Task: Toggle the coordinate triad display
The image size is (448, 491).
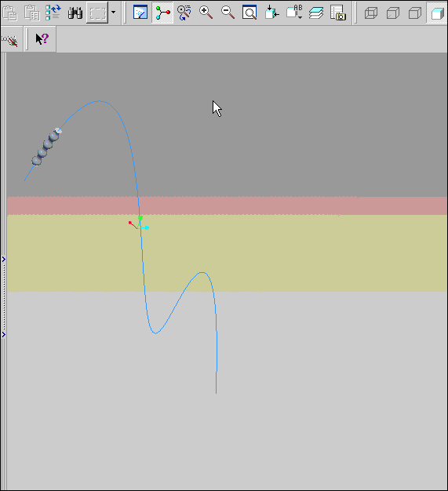Action: [x=162, y=13]
